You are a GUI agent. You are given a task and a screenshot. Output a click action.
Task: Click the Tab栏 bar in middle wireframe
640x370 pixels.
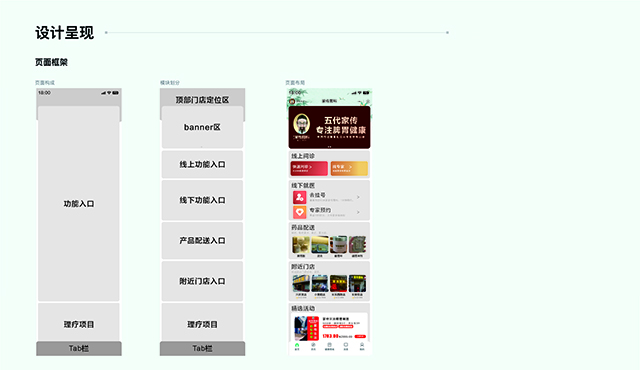202,348
